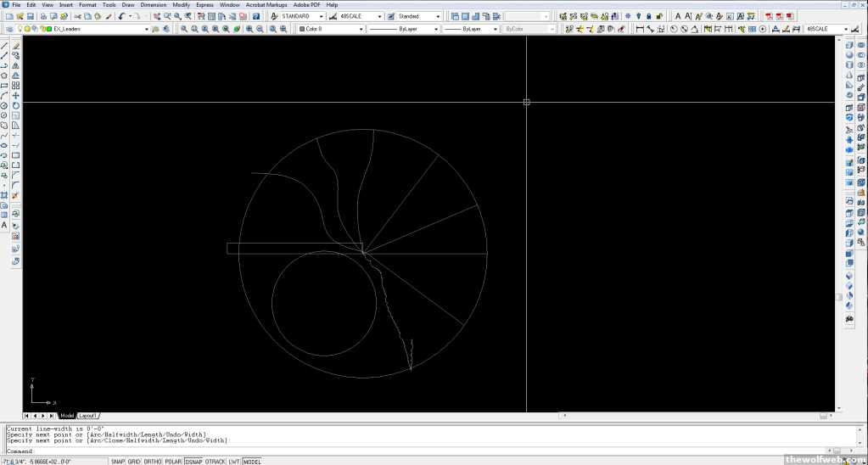Toggle SNAP mode in status bar
This screenshot has height=465, width=868.
(118, 461)
